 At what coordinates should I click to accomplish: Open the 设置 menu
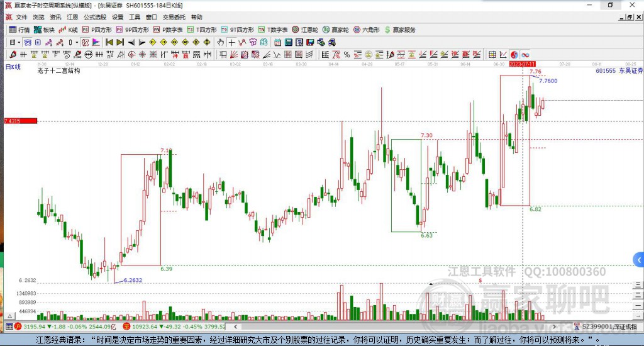click(118, 17)
